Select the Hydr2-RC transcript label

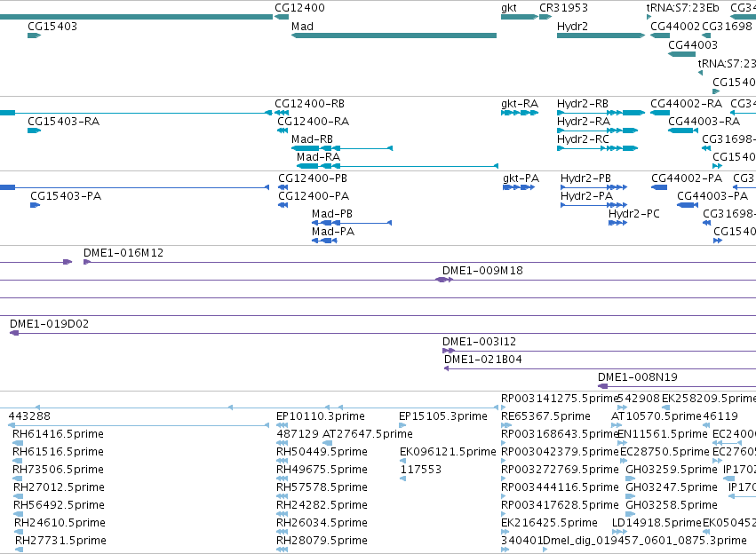tap(583, 139)
